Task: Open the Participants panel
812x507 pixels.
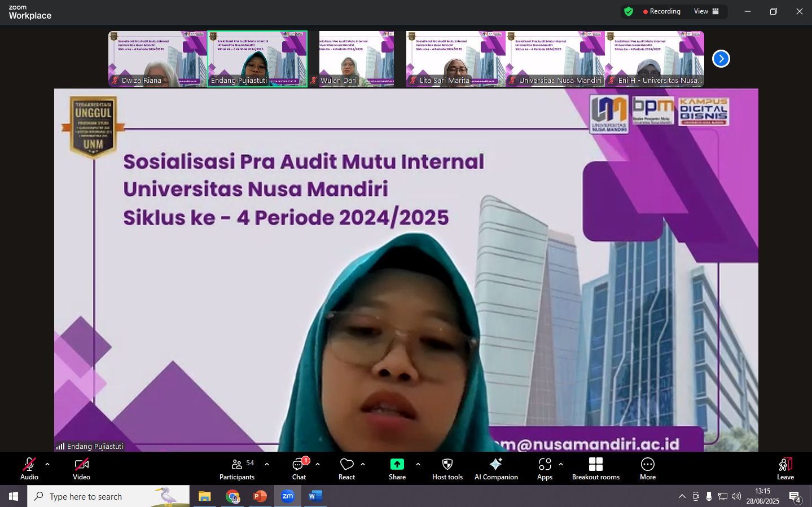Action: [237, 469]
